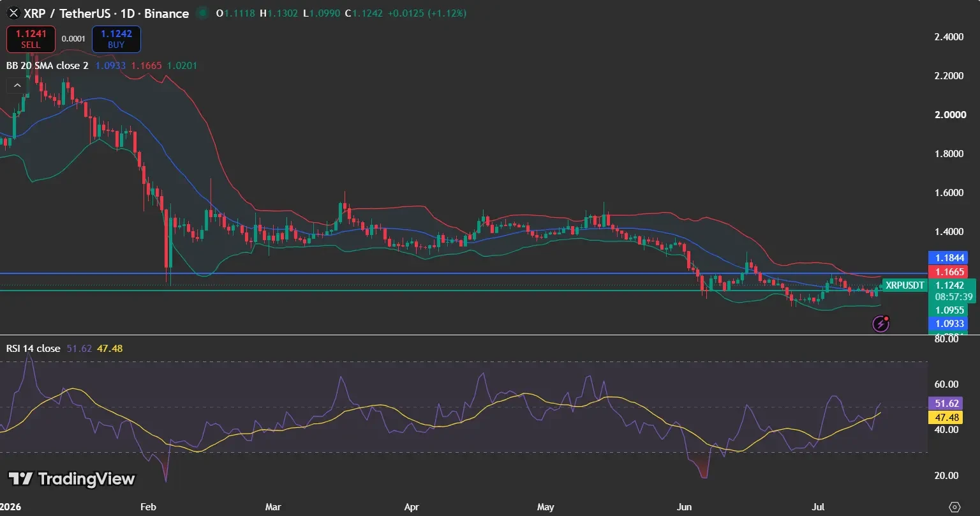Click 80.00 on the RSI scale
980x516 pixels.
point(946,339)
